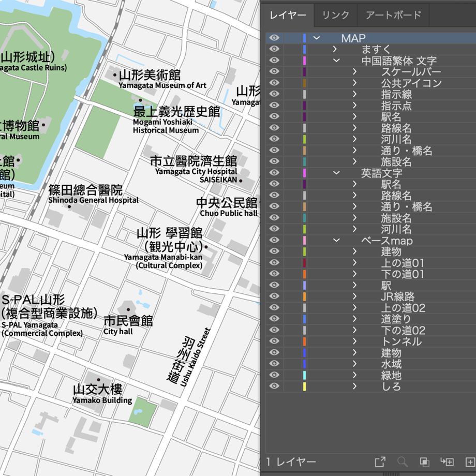This screenshot has width=476, height=476.
Task: Click the '1 レイヤー' count in the panel footer
Action: (x=291, y=462)
